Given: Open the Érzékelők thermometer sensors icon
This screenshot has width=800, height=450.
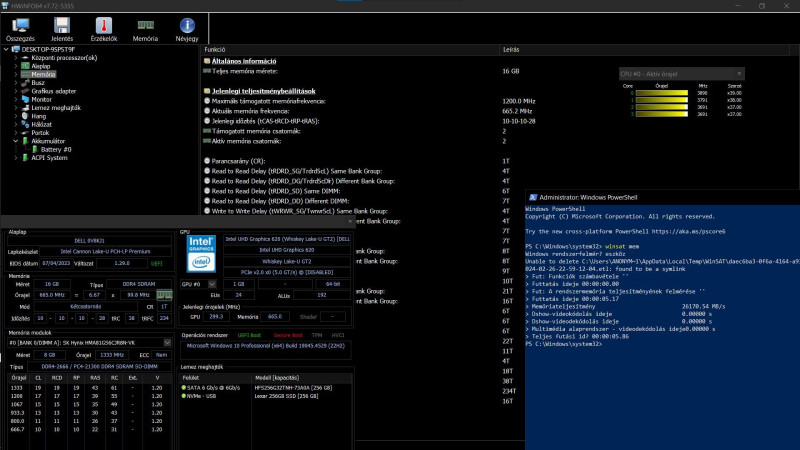Looking at the screenshot, I should tap(104, 26).
